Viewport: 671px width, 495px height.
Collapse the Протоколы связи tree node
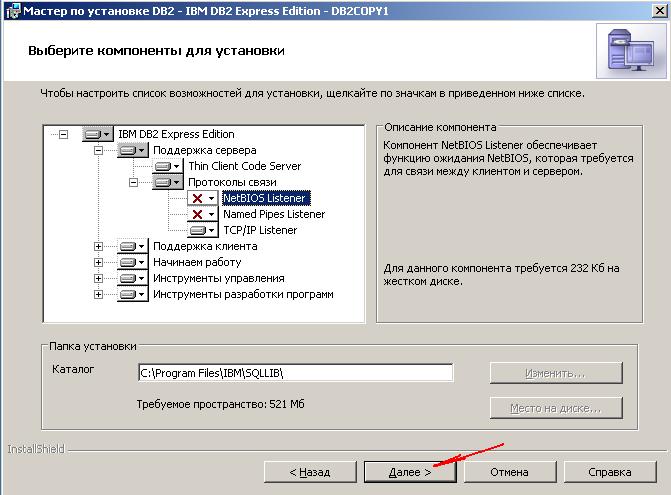(134, 182)
